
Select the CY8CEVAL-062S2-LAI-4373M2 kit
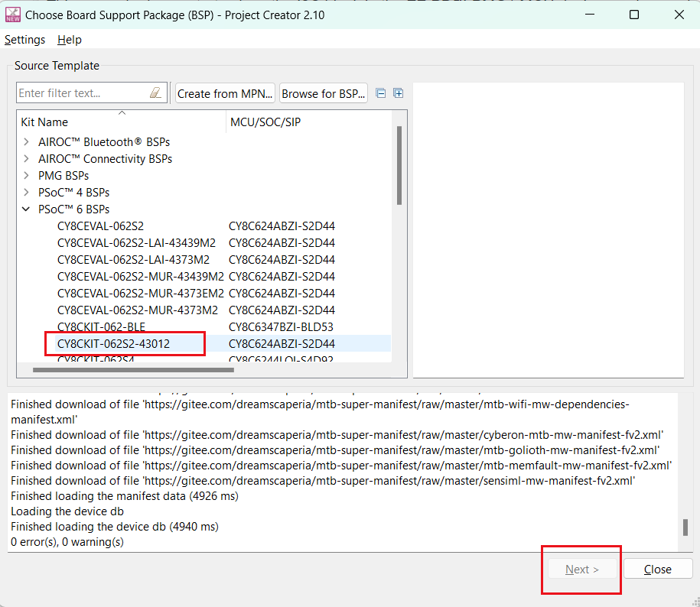133,260
